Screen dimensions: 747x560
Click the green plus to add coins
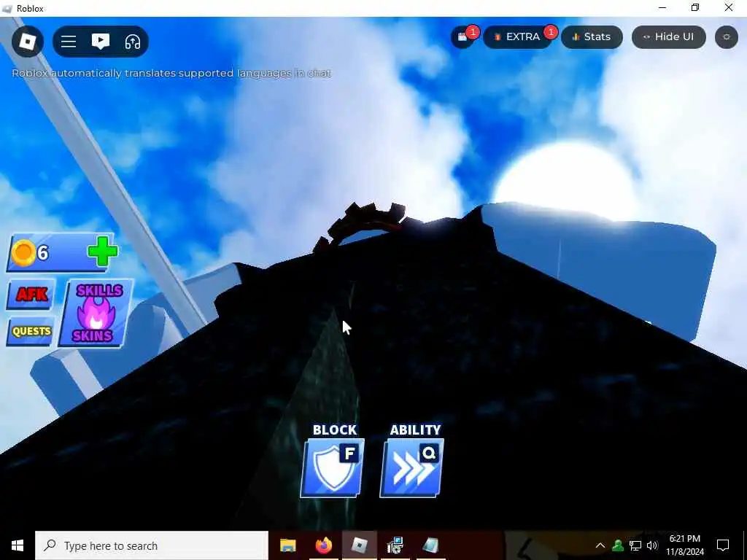click(x=102, y=252)
